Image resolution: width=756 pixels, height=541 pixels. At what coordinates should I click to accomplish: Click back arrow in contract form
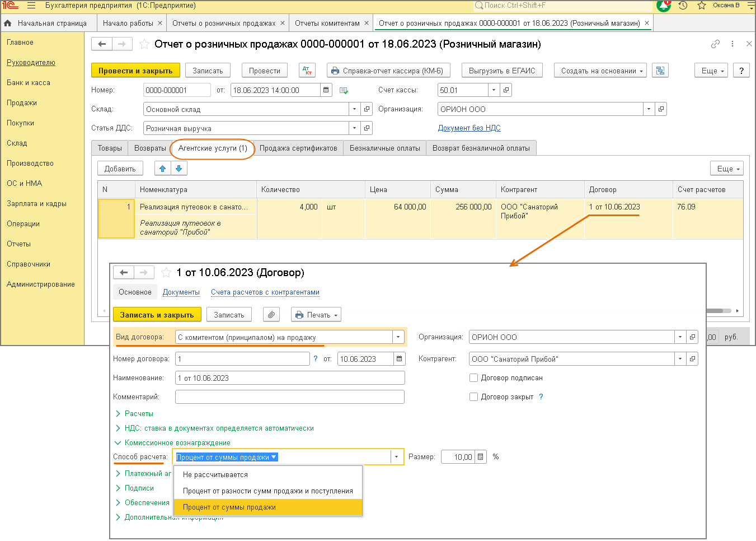pyautogui.click(x=124, y=273)
